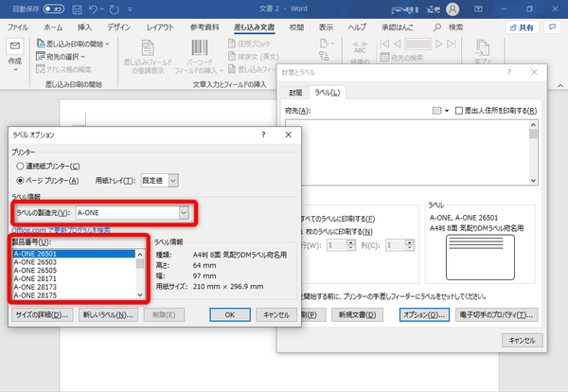This screenshot has height=392, width=568.
Task: Go to first record arrow icon
Action: tap(384, 44)
